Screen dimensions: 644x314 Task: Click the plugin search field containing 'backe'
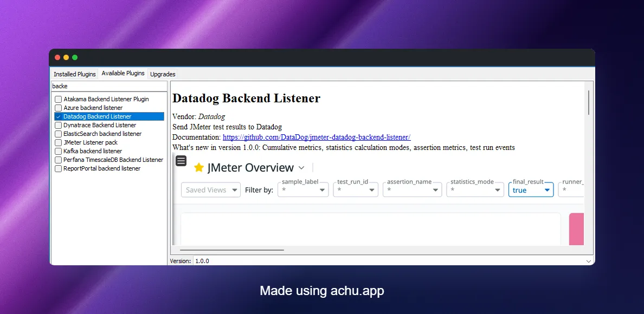(x=109, y=86)
